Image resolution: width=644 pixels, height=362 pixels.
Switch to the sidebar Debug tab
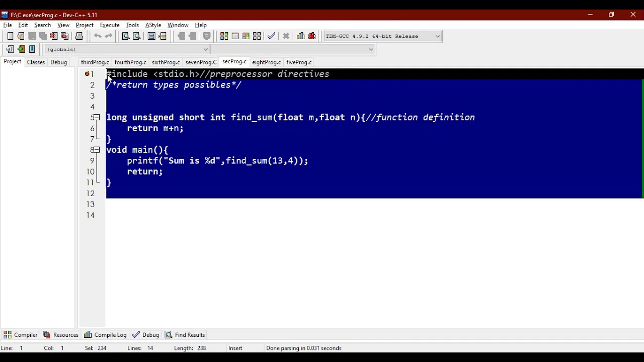point(58,62)
